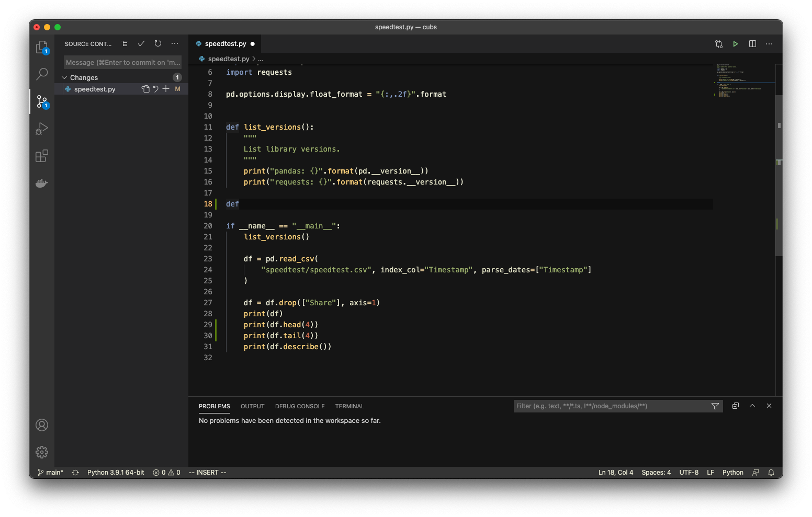
Task: Run the speedtest.py file
Action: point(736,44)
